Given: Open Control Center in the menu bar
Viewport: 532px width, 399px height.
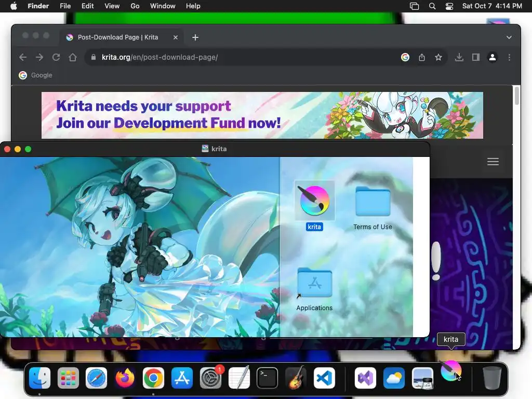Looking at the screenshot, I should click(449, 6).
